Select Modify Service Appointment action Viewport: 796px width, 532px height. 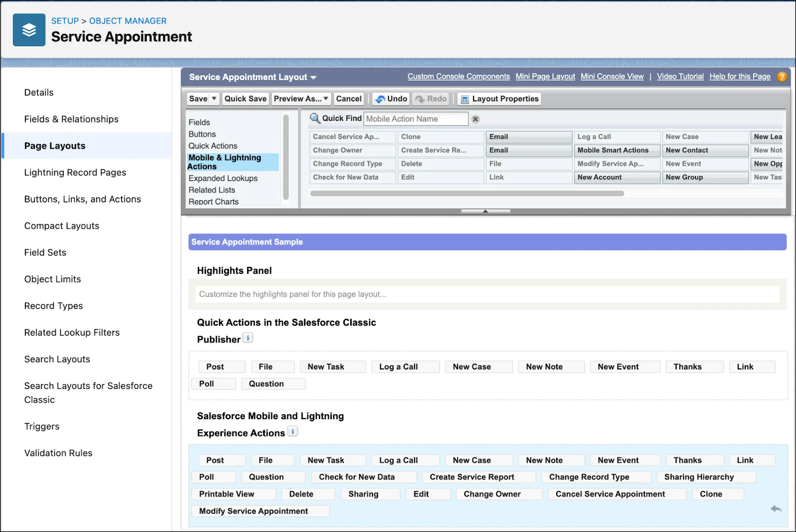(260, 511)
